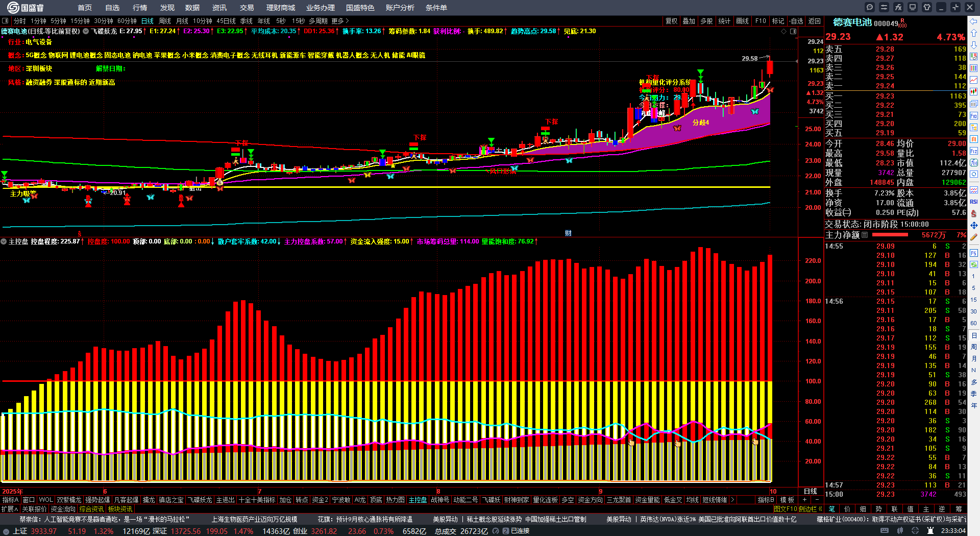Click the plus zoom-in button beside 模板
Image resolution: width=980 pixels, height=536 pixels.
805,500
